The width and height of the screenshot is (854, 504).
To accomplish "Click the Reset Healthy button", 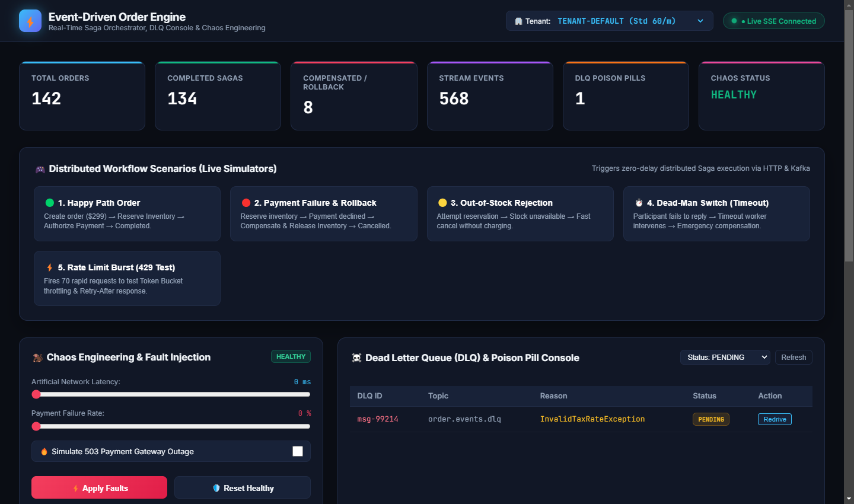I will point(243,487).
